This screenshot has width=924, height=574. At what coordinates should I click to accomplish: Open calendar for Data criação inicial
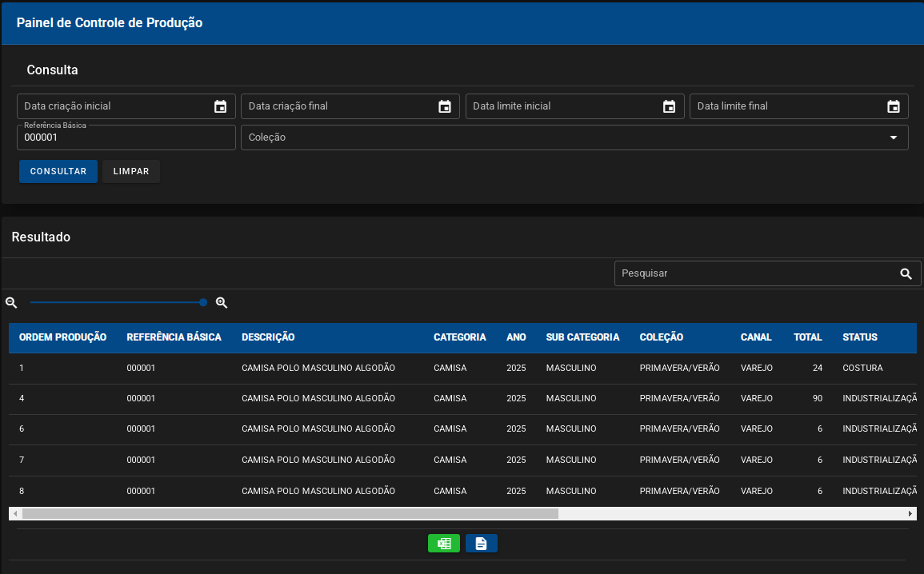click(x=220, y=106)
